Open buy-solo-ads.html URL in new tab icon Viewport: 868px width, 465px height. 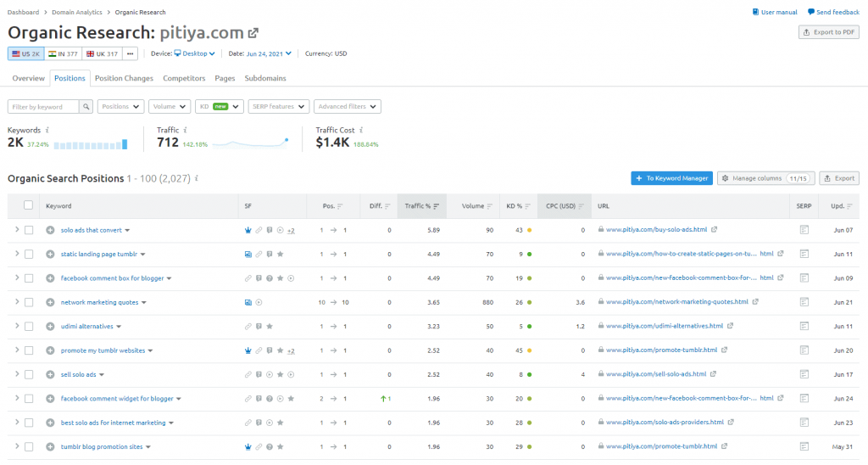(x=714, y=229)
